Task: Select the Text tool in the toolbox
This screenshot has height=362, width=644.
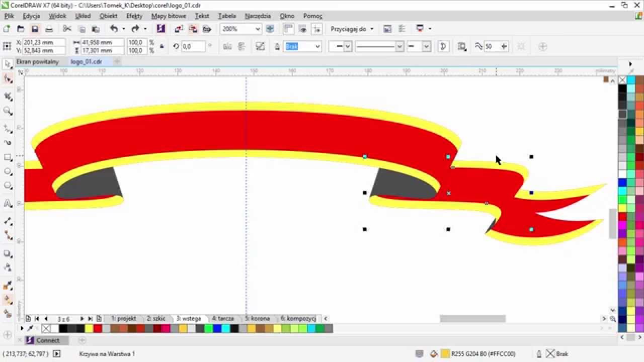Action: point(8,204)
